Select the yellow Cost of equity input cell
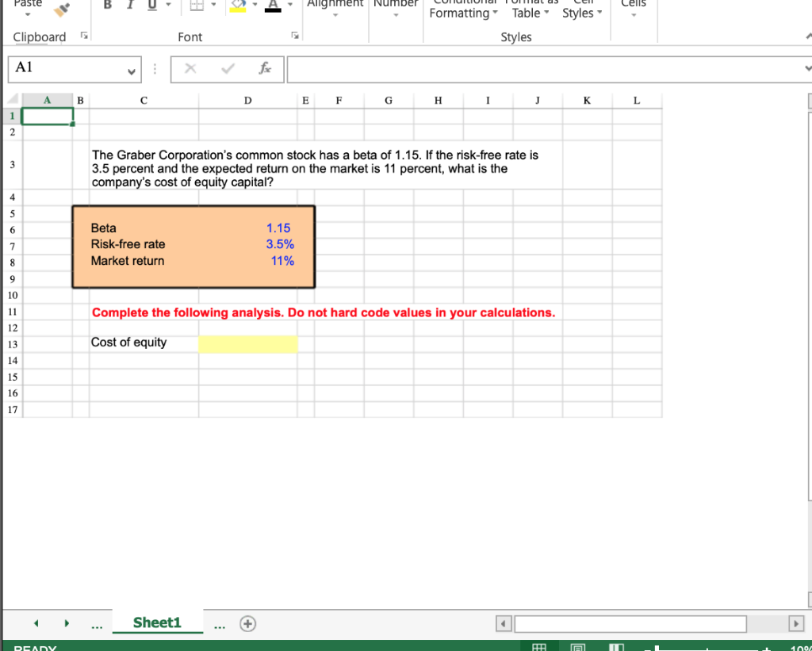The height and width of the screenshot is (651, 812). click(247, 343)
